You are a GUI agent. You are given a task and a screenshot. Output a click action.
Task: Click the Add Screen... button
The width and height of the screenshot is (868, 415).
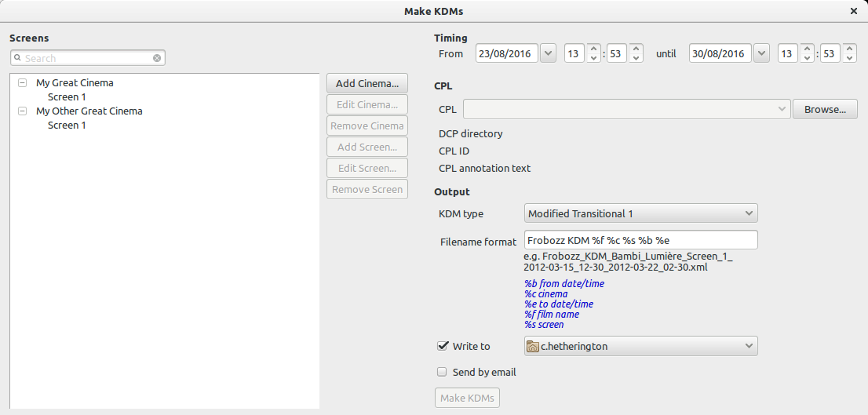coord(367,147)
